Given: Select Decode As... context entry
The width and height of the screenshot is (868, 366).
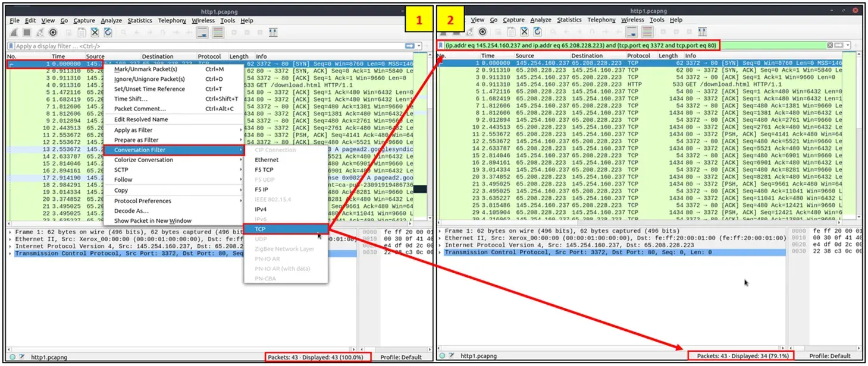Looking at the screenshot, I should (174, 210).
